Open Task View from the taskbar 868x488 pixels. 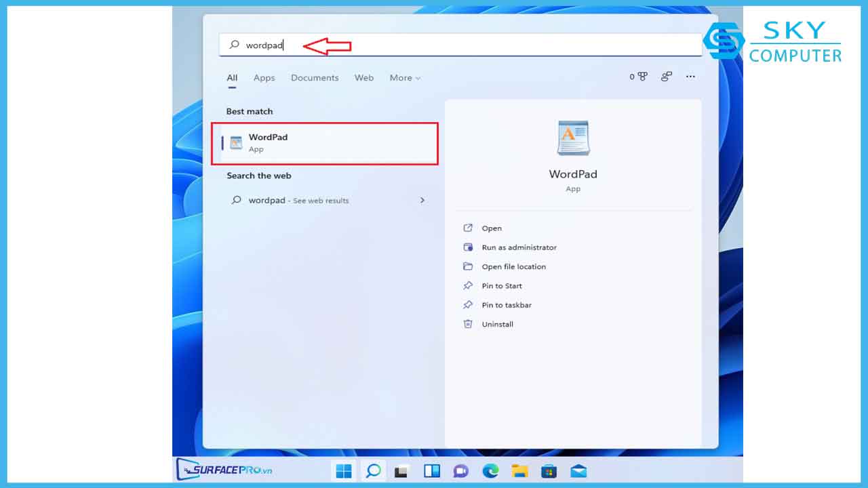pyautogui.click(x=402, y=470)
